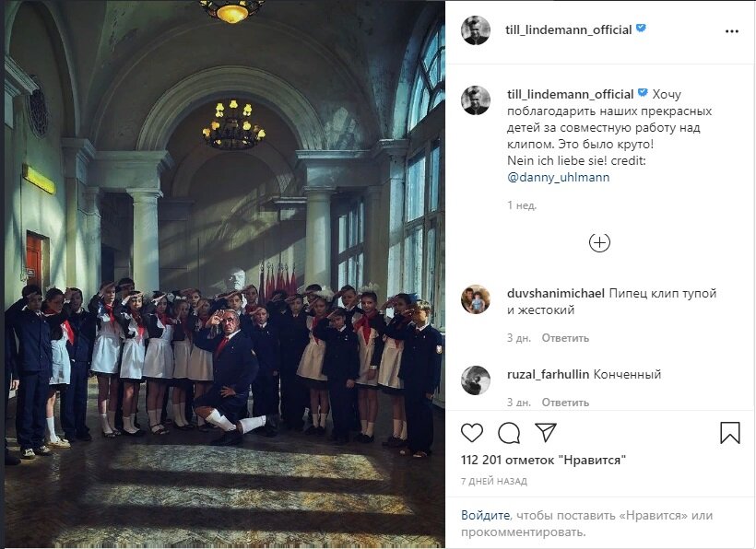Viewport: 756px width, 549px height.
Task: Open more options three-dot menu
Action: tap(731, 31)
